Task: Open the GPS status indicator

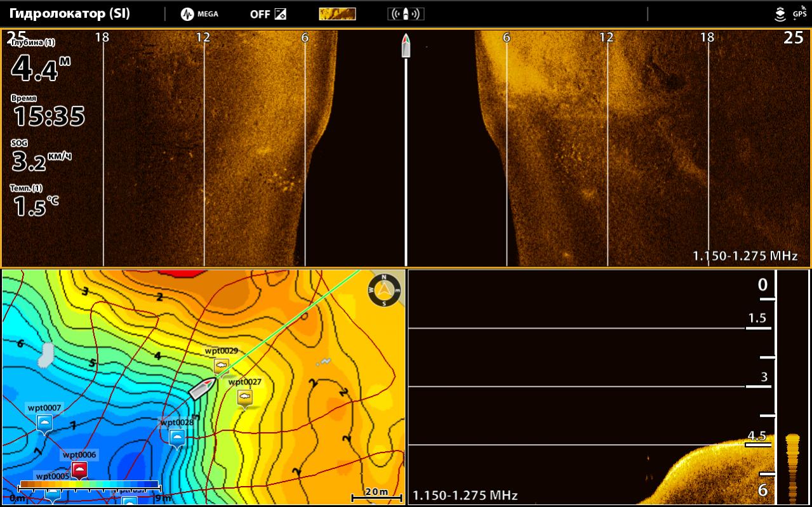Action: pyautogui.click(x=799, y=13)
